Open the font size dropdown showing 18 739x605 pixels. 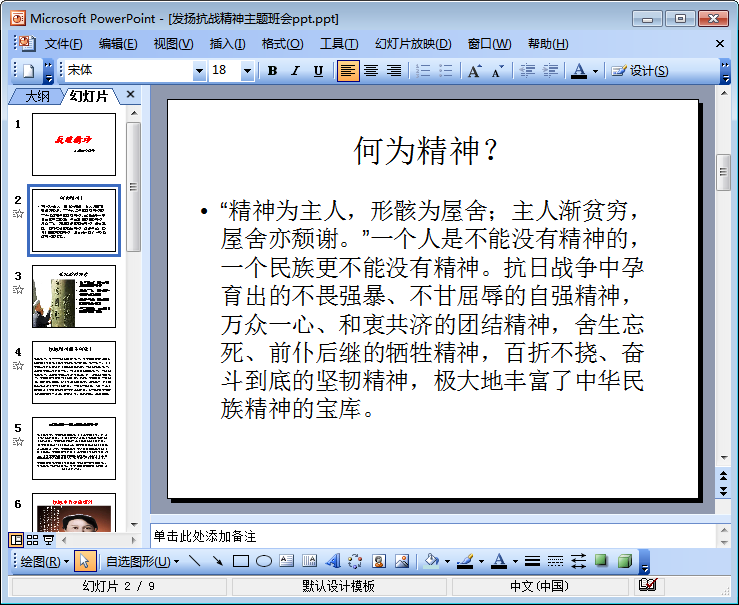(x=247, y=71)
